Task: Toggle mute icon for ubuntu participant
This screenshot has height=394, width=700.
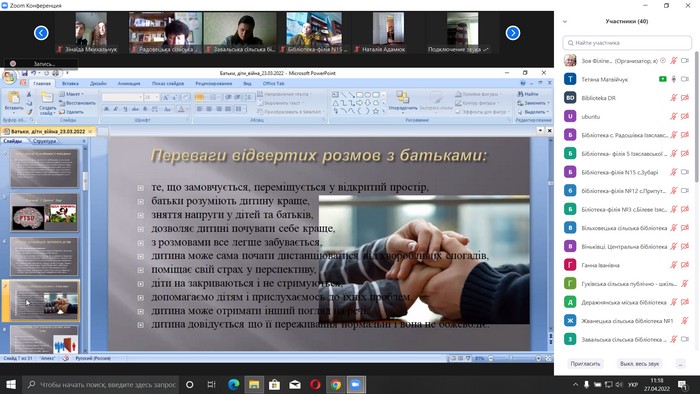Action: tap(674, 116)
